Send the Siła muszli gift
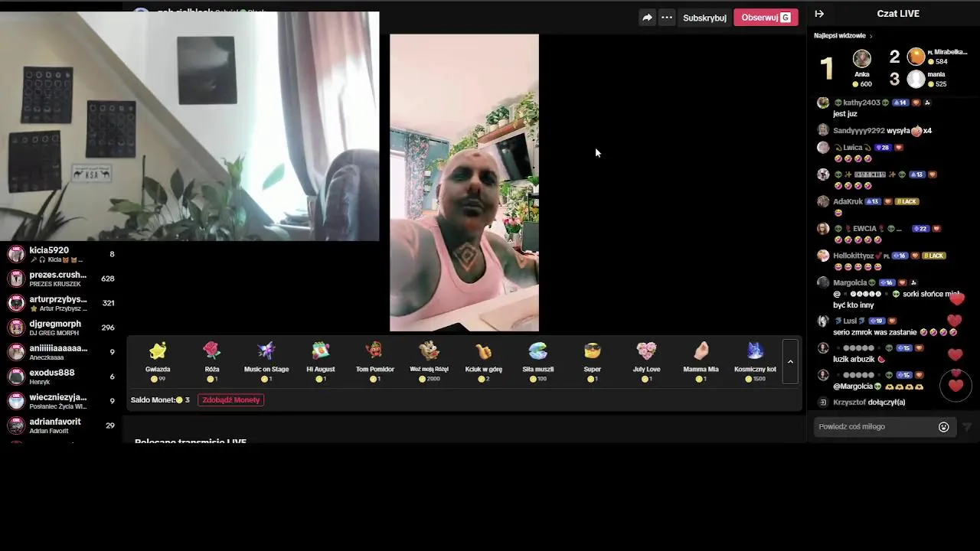Screen dimensions: 980x551 (x=537, y=361)
